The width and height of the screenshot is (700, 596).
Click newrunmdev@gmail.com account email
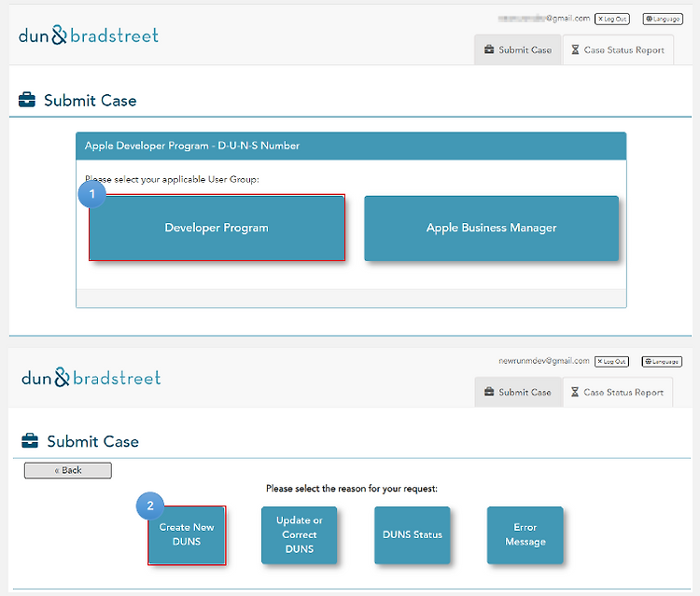tap(544, 360)
